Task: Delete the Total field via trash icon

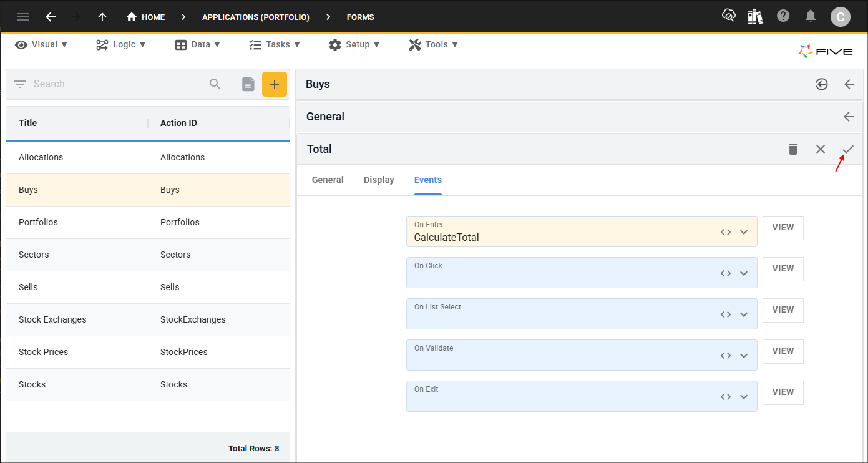Action: 793,149
